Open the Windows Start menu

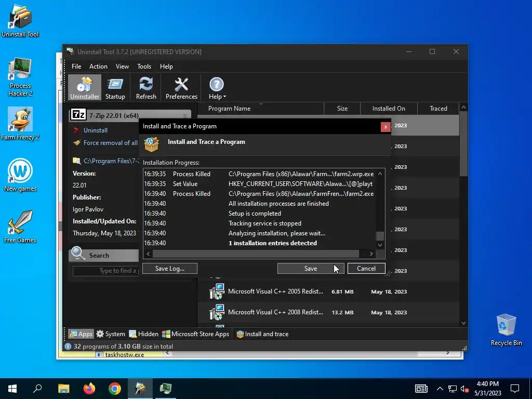pos(12,389)
